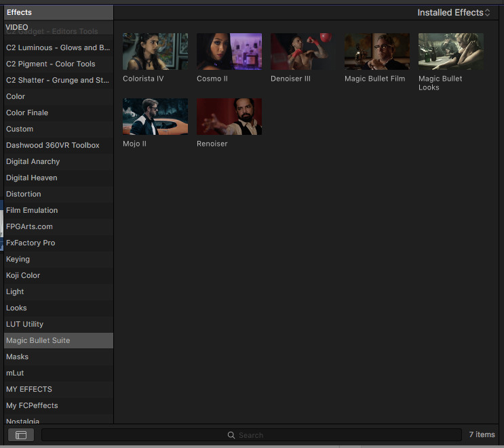Viewport: 504px width, 448px height.
Task: Select the Cosmo II effect thumbnail
Action: click(x=229, y=52)
